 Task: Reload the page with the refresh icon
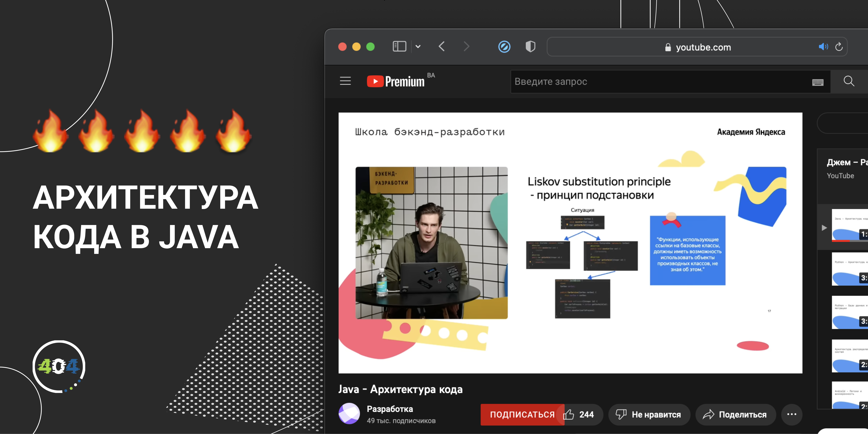click(839, 47)
